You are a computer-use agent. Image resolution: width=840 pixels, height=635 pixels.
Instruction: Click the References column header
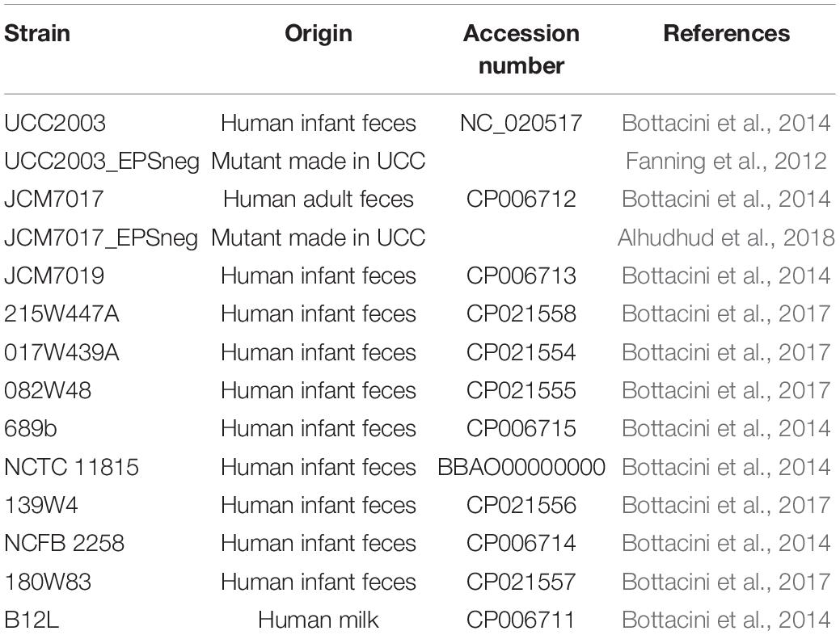coord(727,33)
